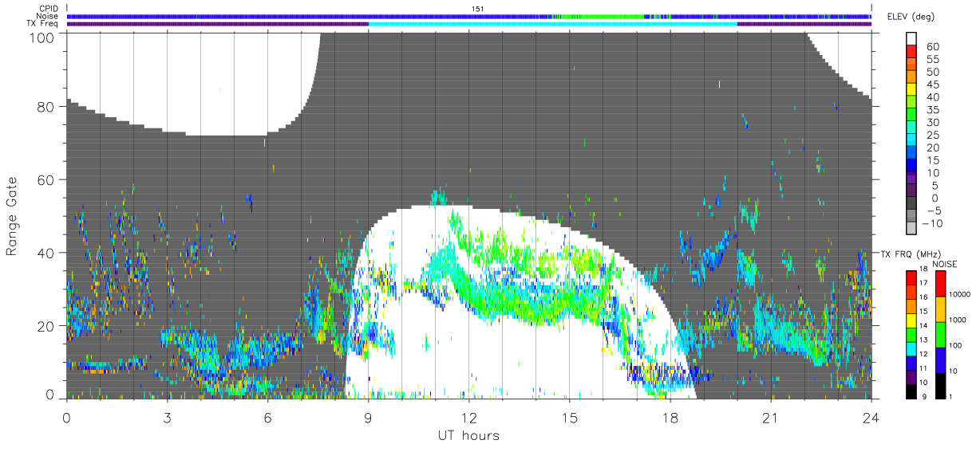Click the Noise strip label
This screenshot has height=452, width=980.
(x=47, y=16)
